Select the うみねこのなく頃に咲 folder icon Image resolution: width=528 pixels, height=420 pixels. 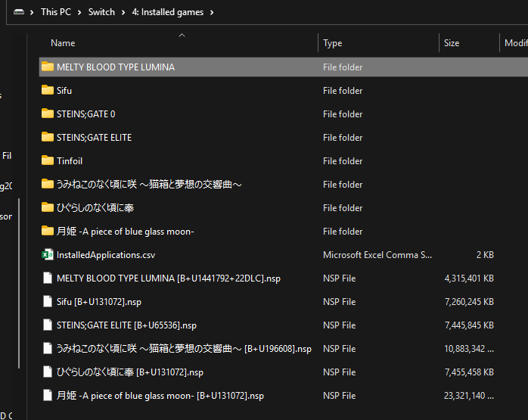point(48,184)
